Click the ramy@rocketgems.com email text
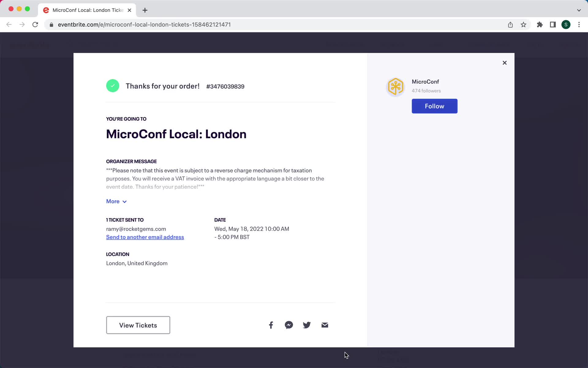This screenshot has width=588, height=368. click(x=136, y=229)
